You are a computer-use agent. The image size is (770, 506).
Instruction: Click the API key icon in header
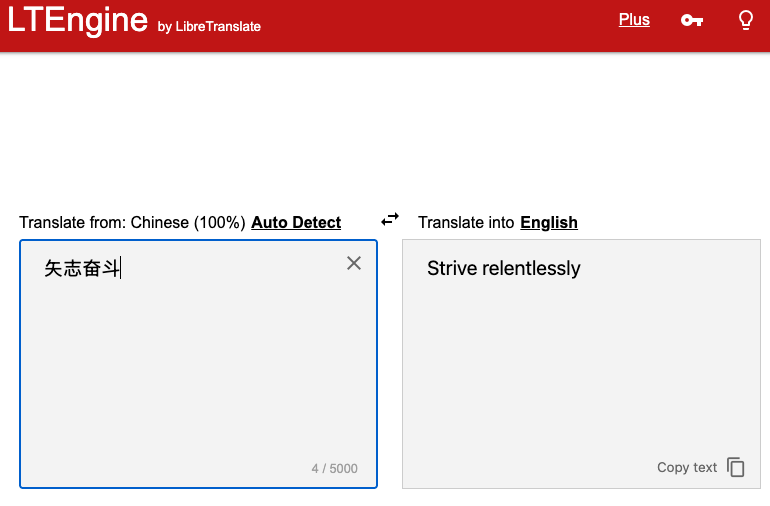tap(691, 20)
